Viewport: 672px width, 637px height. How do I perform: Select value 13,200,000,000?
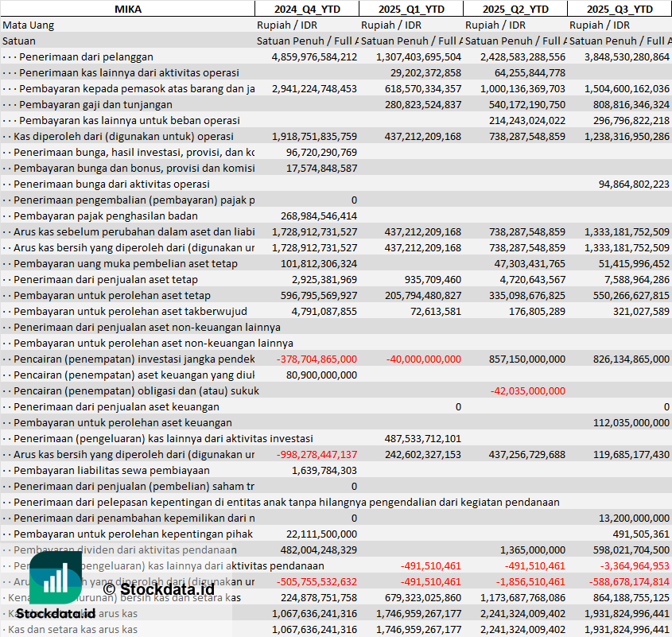click(634, 519)
